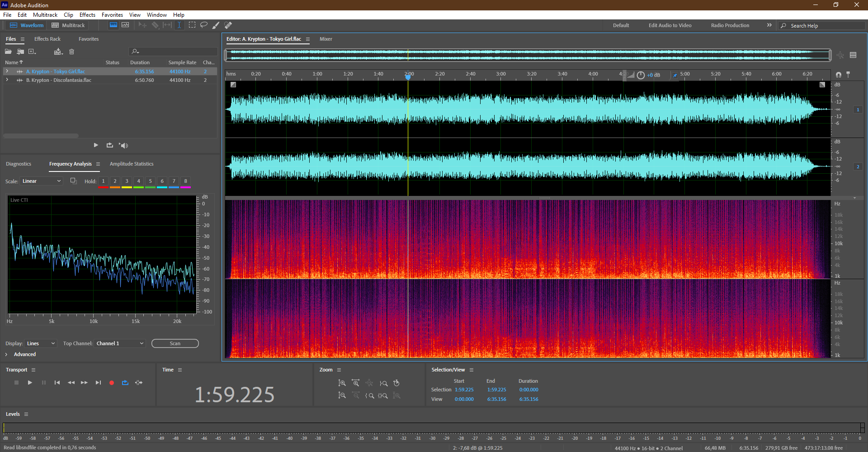Click Move Playhead to Next button
This screenshot has height=452, width=868.
pyautogui.click(x=98, y=383)
